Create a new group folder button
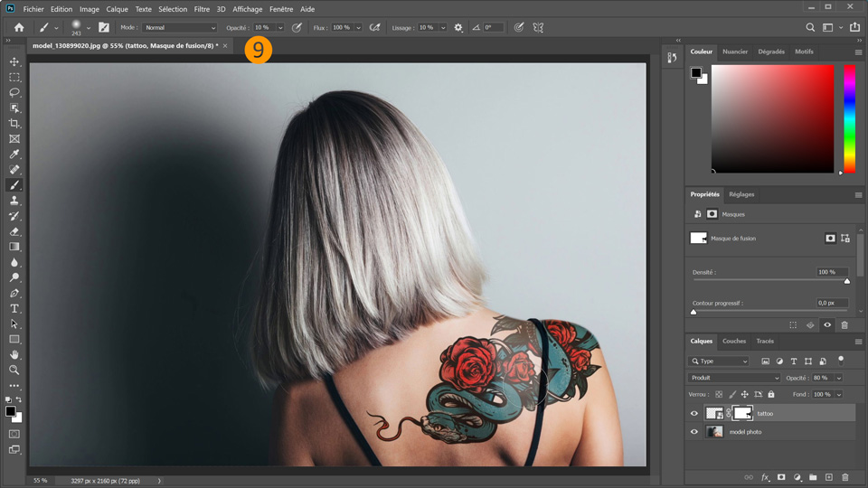868x488 pixels. pos(813,477)
